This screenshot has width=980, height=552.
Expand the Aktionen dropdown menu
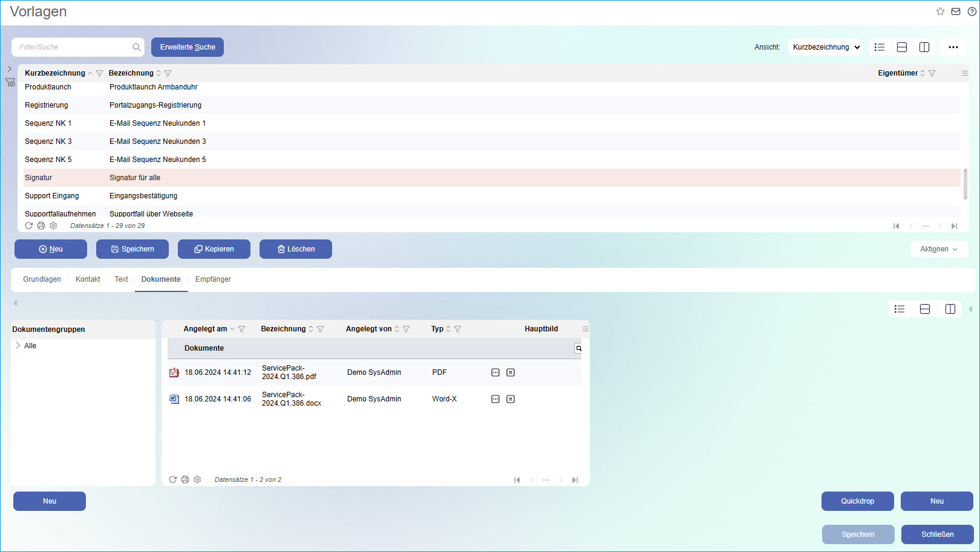click(x=939, y=249)
